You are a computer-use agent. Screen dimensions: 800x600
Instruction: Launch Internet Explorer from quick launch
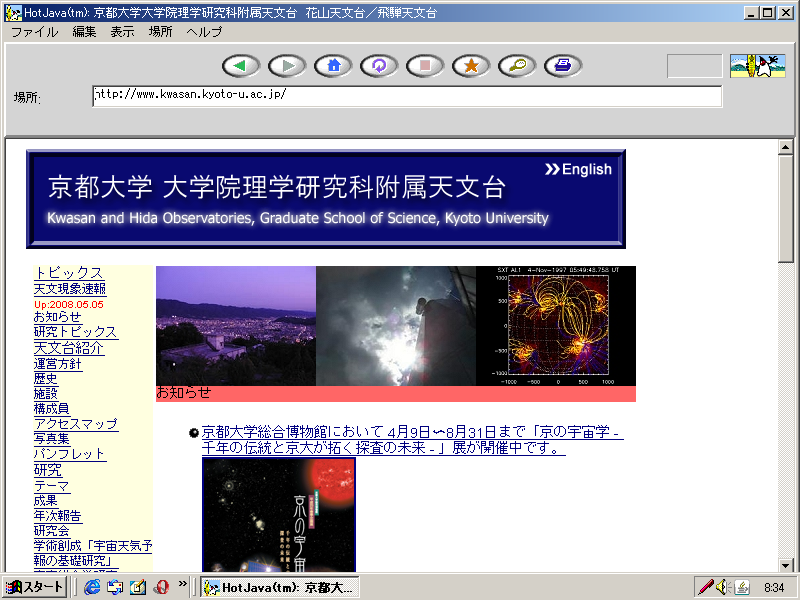tap(92, 587)
